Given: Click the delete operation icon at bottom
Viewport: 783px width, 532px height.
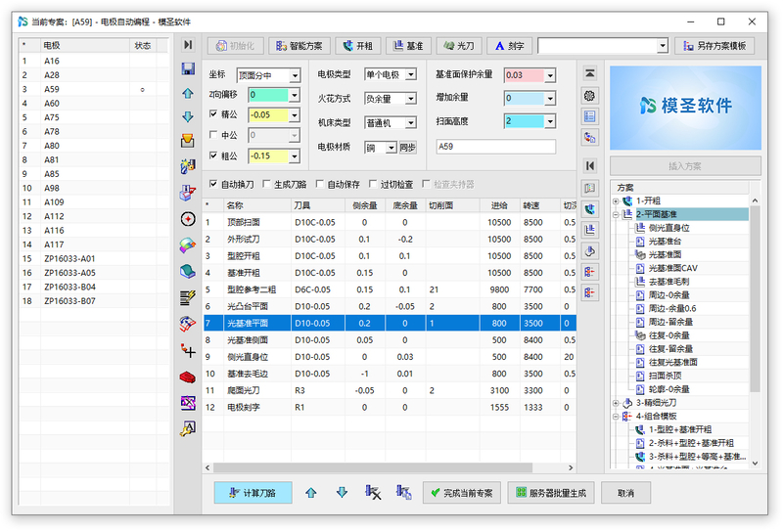Looking at the screenshot, I should [x=373, y=493].
